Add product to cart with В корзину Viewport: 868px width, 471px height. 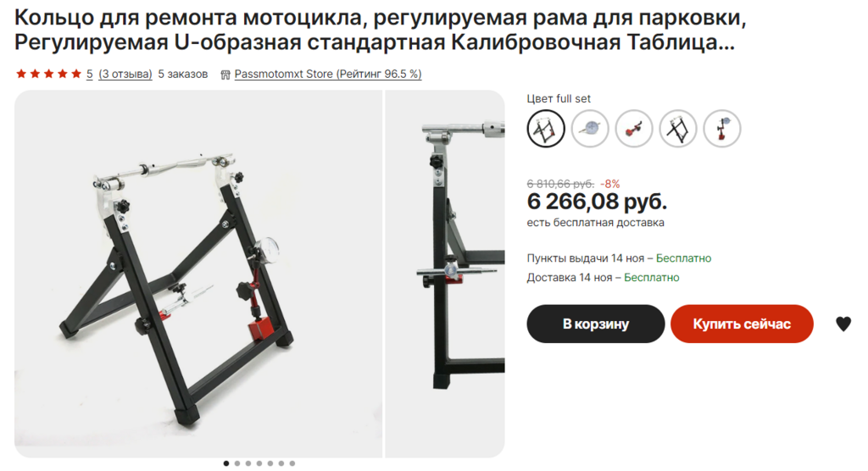click(596, 324)
